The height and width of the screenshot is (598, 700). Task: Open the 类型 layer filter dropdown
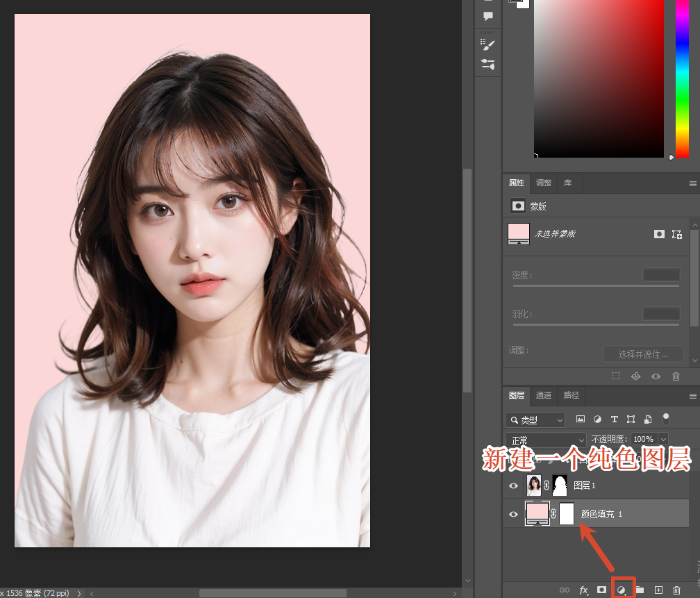[x=535, y=420]
